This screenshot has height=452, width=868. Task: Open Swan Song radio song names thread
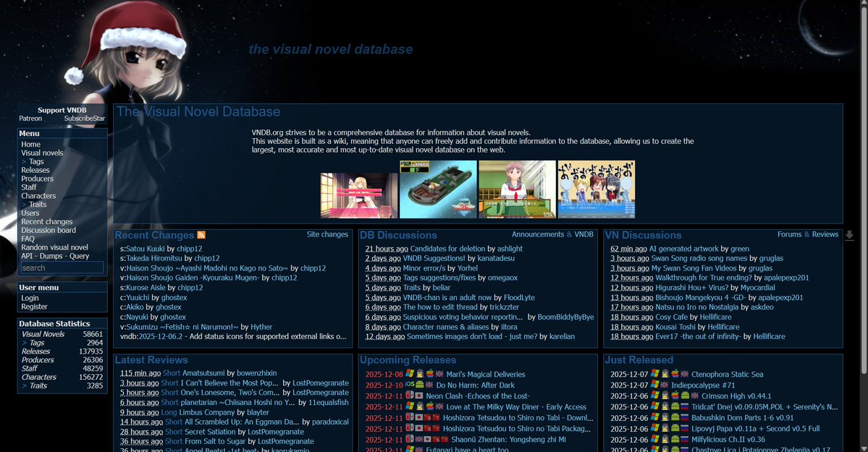click(699, 258)
